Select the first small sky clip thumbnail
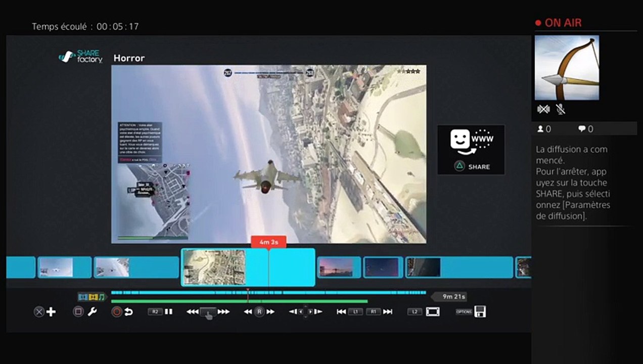The width and height of the screenshot is (643, 364). pos(64,267)
